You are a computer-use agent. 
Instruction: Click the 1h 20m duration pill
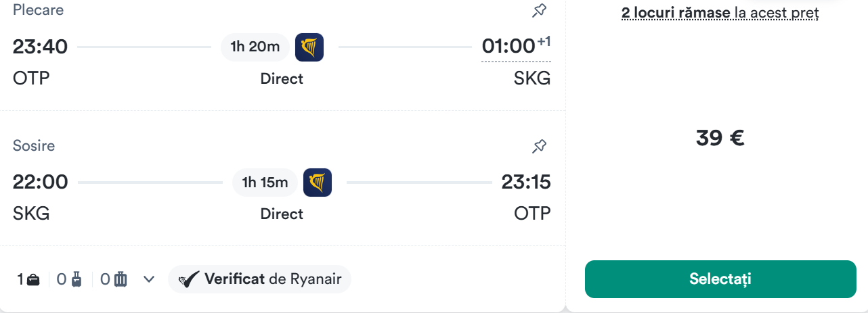coord(255,47)
